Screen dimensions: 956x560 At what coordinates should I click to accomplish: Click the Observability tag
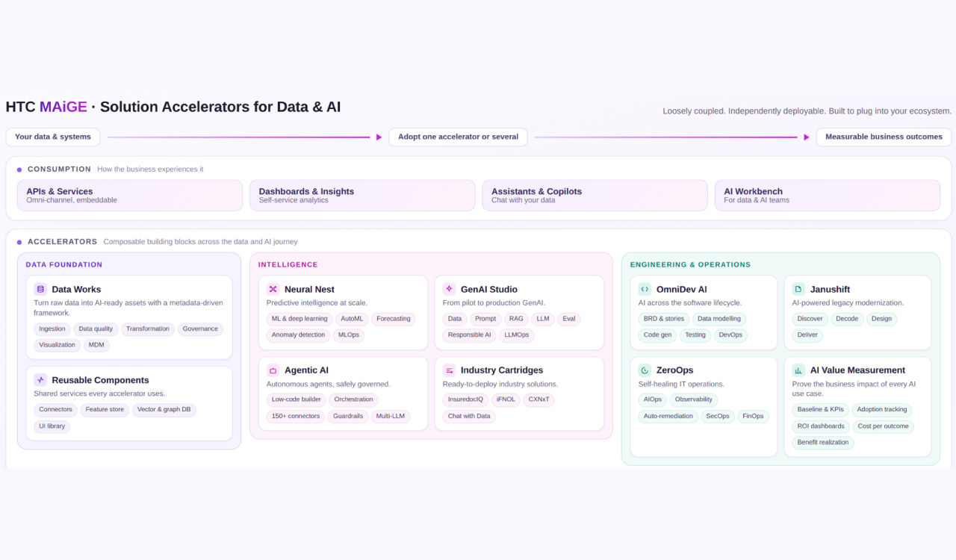tap(694, 399)
